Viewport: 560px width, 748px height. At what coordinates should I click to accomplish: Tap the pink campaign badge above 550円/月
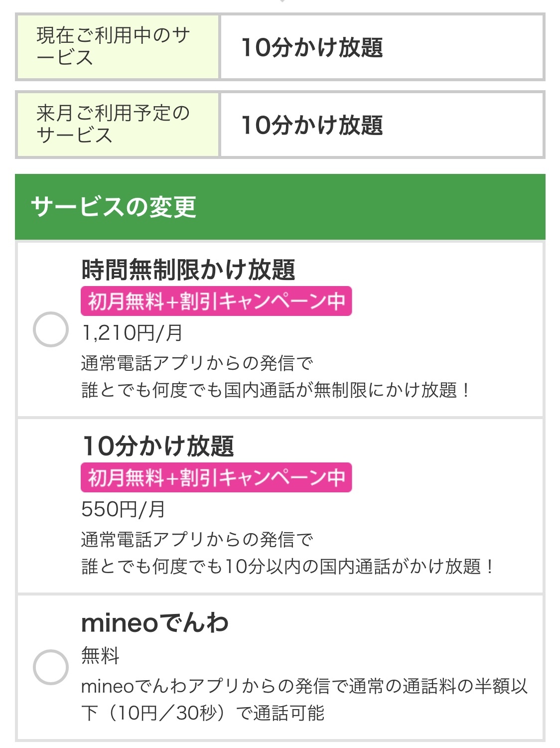(216, 477)
